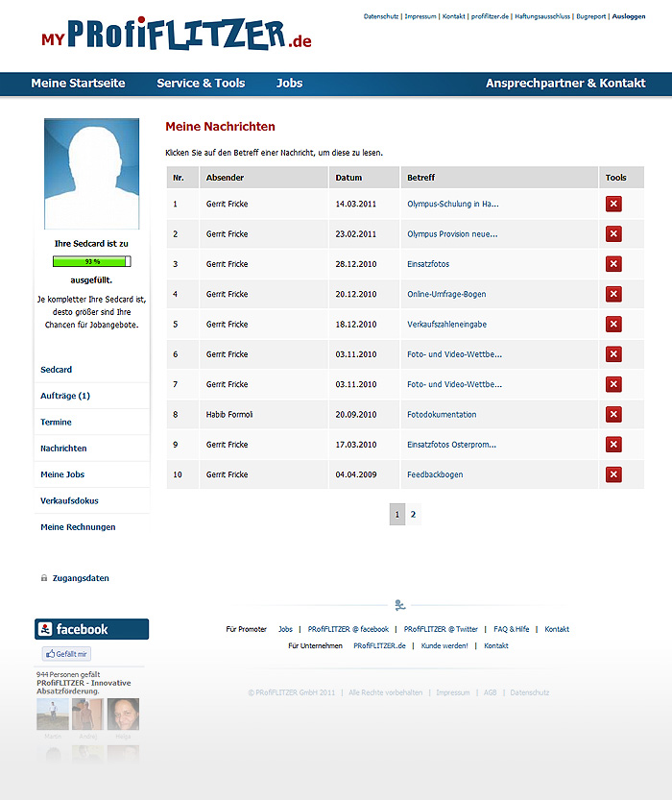Open Nachrichten in the sidebar
Screen dimensions: 672x800
tap(63, 448)
